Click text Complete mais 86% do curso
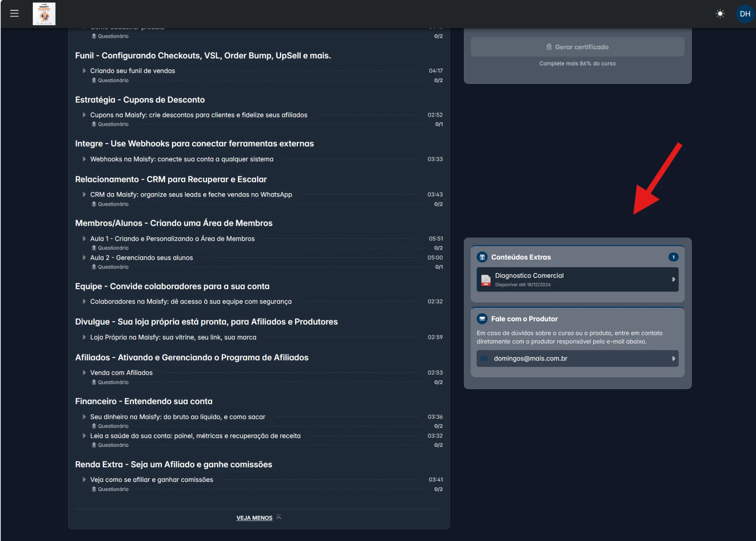 point(577,63)
